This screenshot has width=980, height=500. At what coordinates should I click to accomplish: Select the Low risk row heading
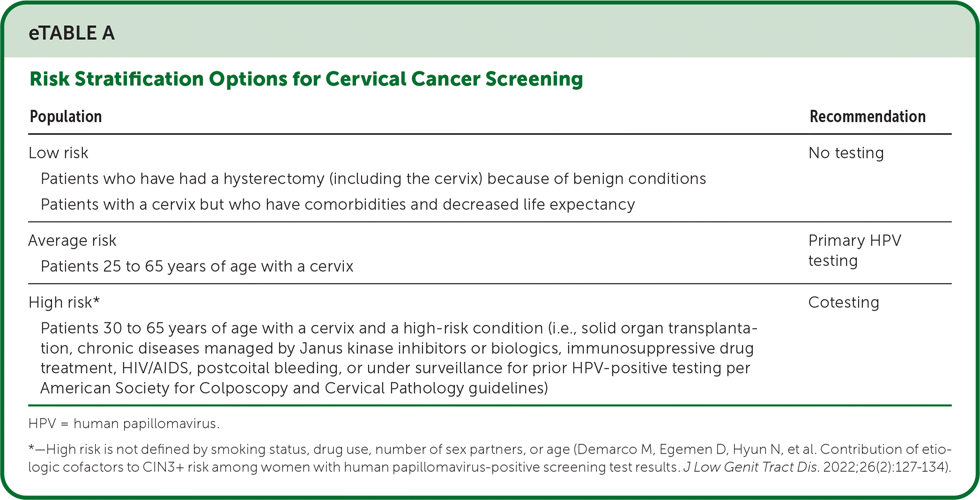(58, 153)
